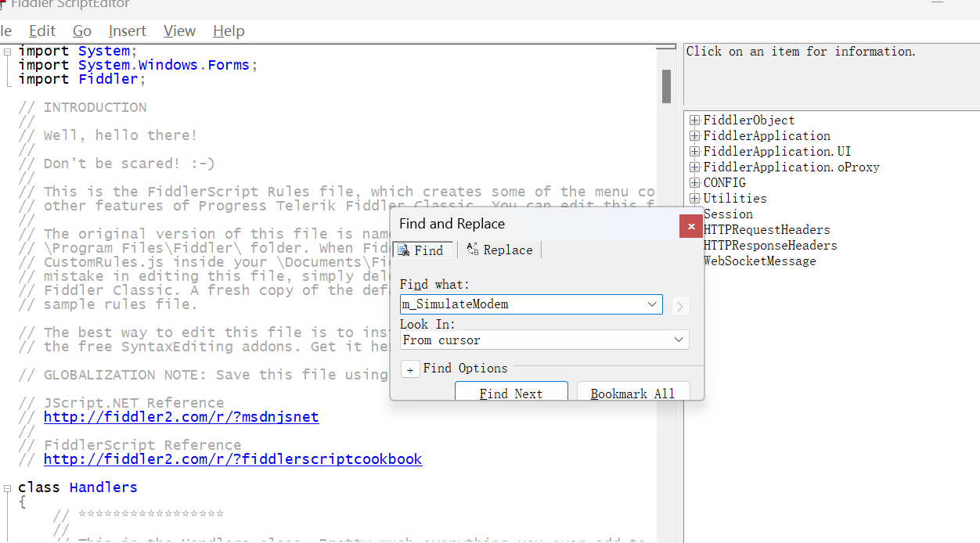The image size is (980, 543).
Task: Open the Edit menu
Action: click(42, 31)
